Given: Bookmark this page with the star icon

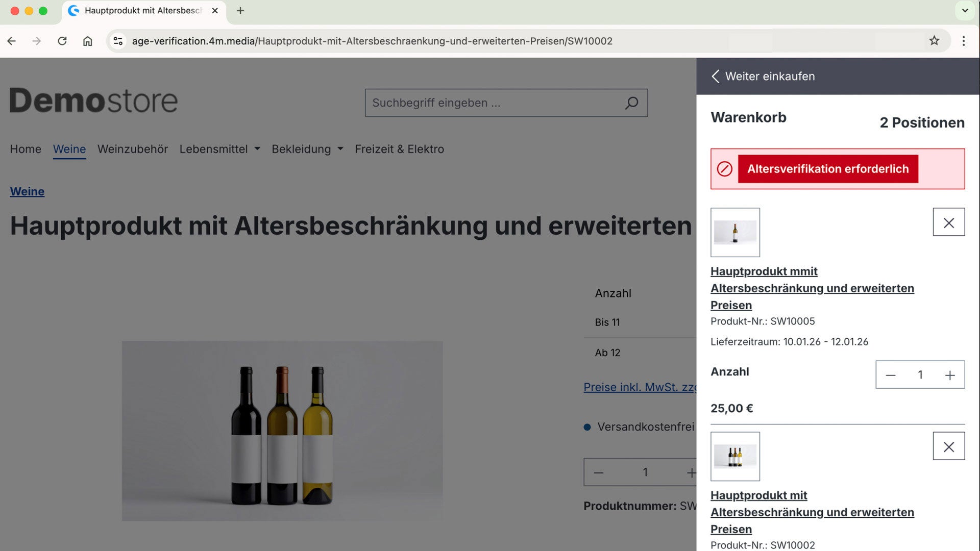Looking at the screenshot, I should tap(934, 41).
